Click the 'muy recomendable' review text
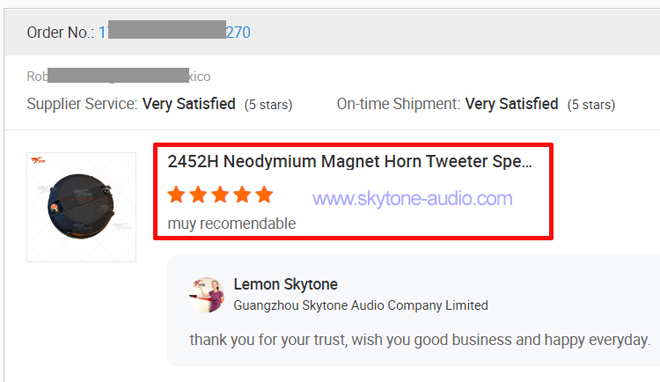This screenshot has height=382, width=660. pos(232,224)
